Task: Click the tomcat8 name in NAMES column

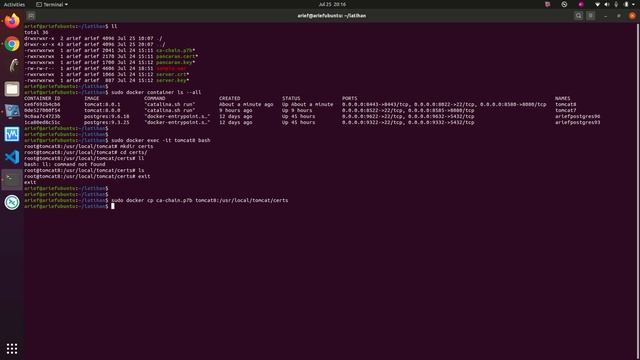Action: click(566, 104)
